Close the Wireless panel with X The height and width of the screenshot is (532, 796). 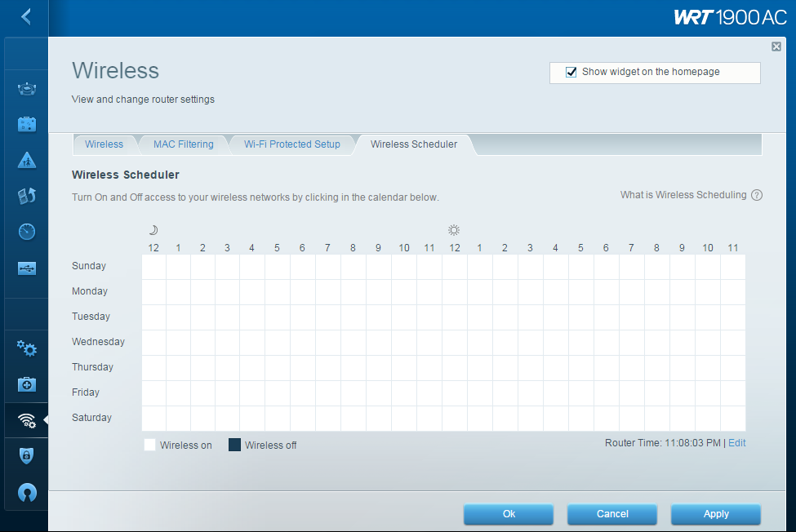[776, 47]
